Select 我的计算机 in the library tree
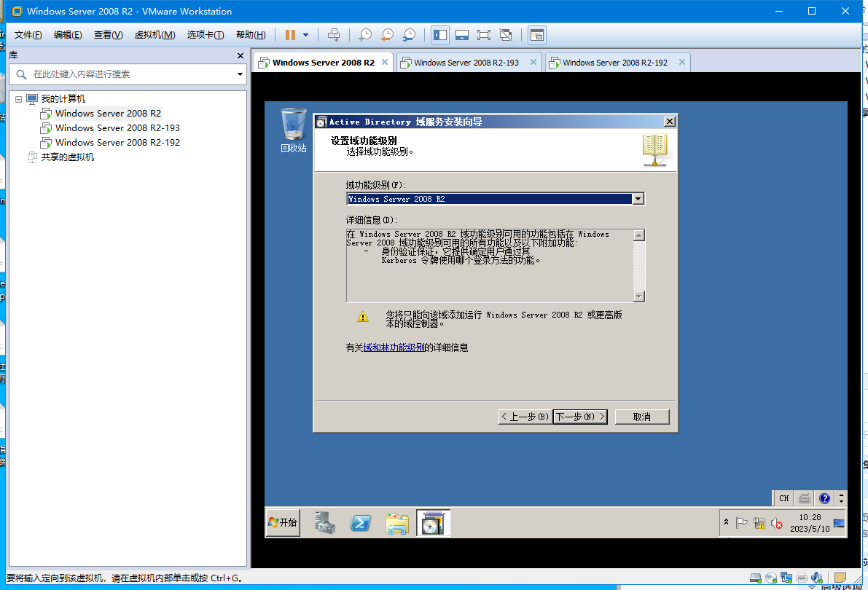 [x=63, y=98]
